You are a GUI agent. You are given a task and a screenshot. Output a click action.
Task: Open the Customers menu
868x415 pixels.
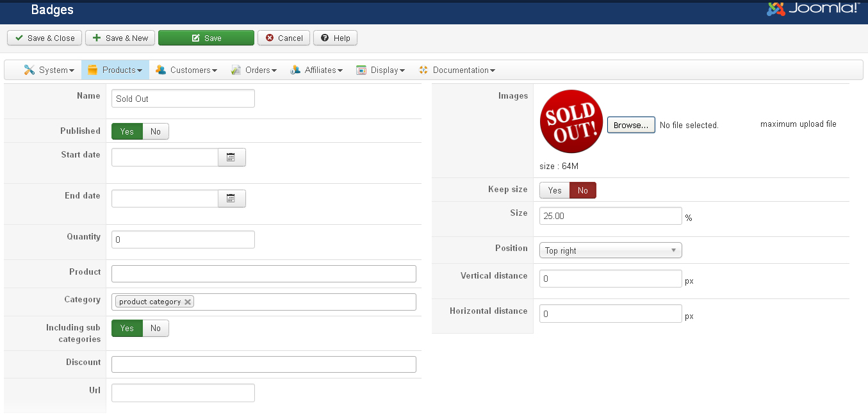(x=186, y=70)
